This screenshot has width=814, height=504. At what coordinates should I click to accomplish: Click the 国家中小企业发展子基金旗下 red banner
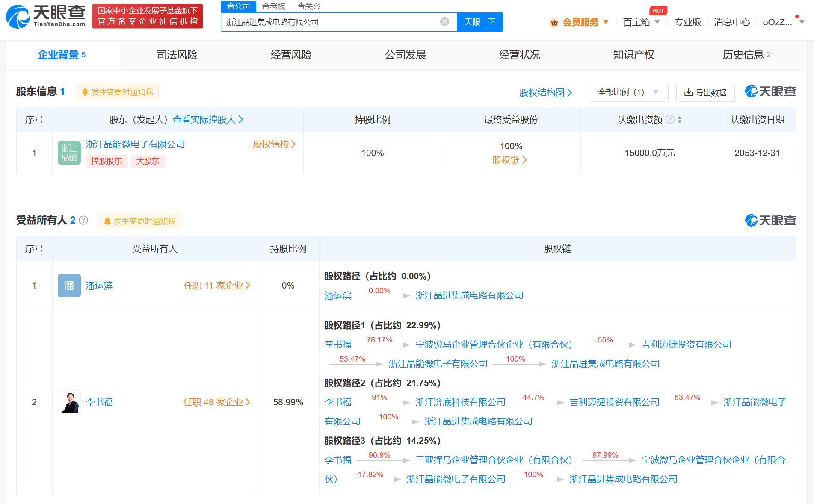point(148,16)
